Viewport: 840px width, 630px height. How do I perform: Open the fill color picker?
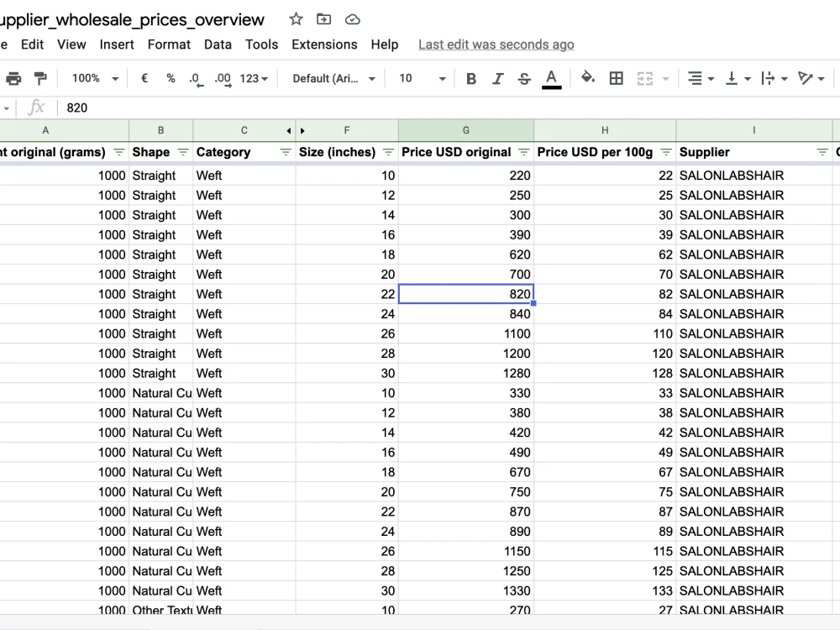pos(588,77)
